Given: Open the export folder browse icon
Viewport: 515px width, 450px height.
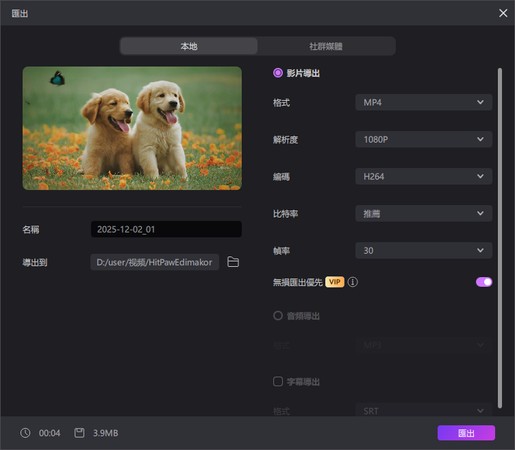Looking at the screenshot, I should tap(233, 262).
